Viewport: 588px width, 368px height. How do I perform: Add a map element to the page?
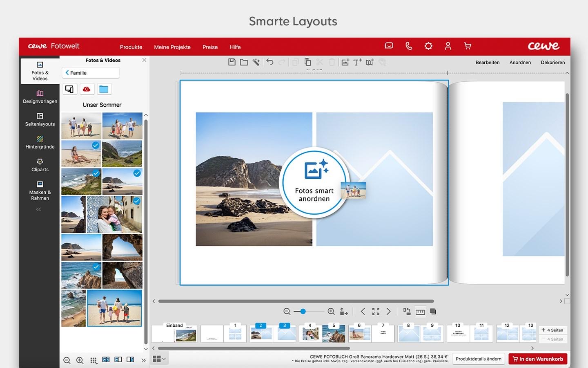pos(370,62)
